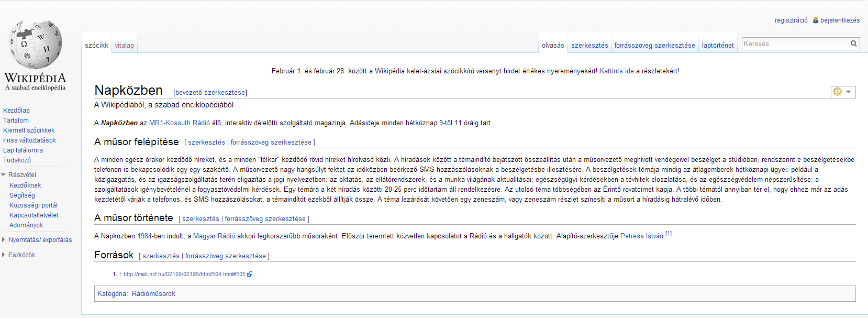Click into the Keresés search field

pos(795,44)
